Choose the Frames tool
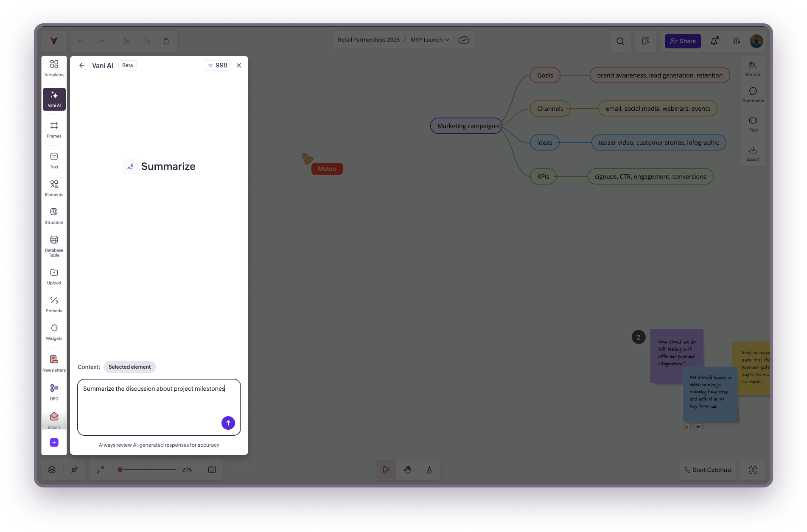The height and width of the screenshot is (532, 807). (x=54, y=130)
